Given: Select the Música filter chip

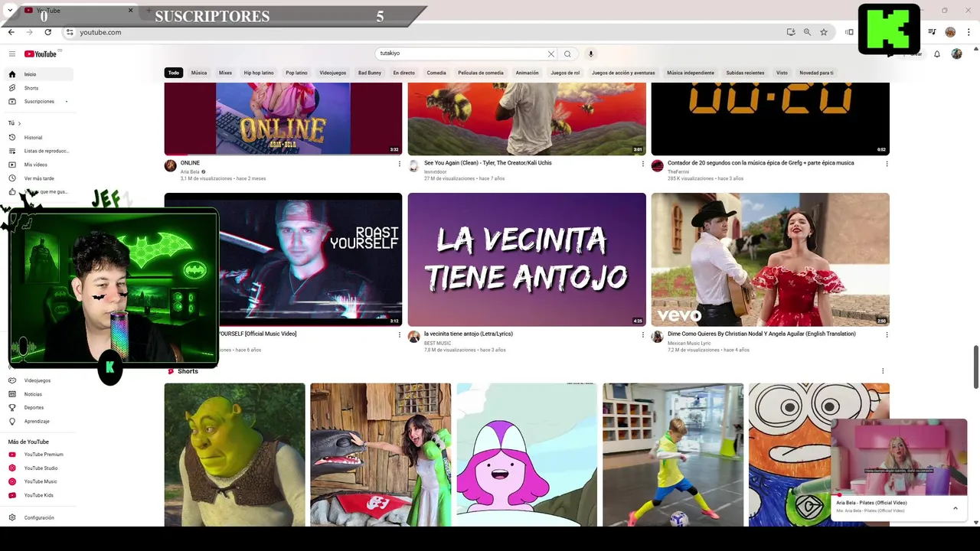Looking at the screenshot, I should (x=199, y=73).
